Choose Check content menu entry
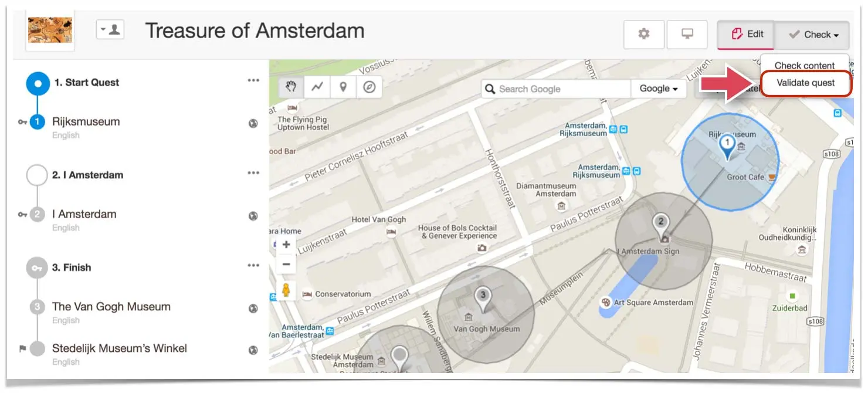 pyautogui.click(x=805, y=66)
